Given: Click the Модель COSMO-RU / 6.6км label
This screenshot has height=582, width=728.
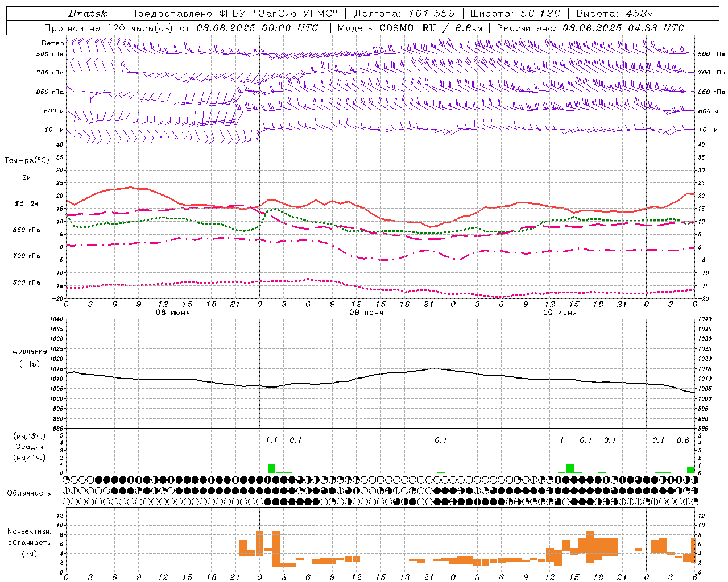Looking at the screenshot, I should click(x=409, y=28).
